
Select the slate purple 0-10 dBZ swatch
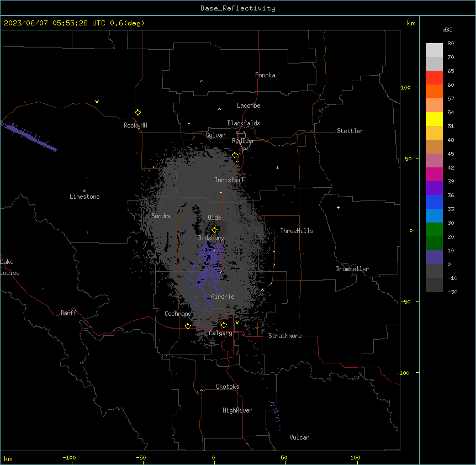(x=434, y=257)
